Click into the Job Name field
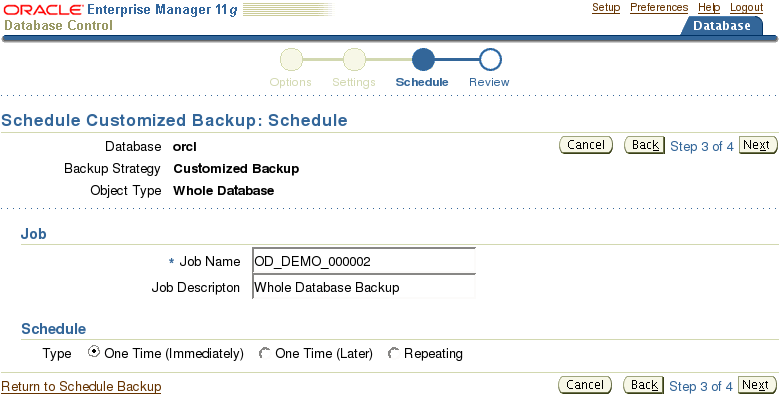This screenshot has height=404, width=781. tap(364, 261)
